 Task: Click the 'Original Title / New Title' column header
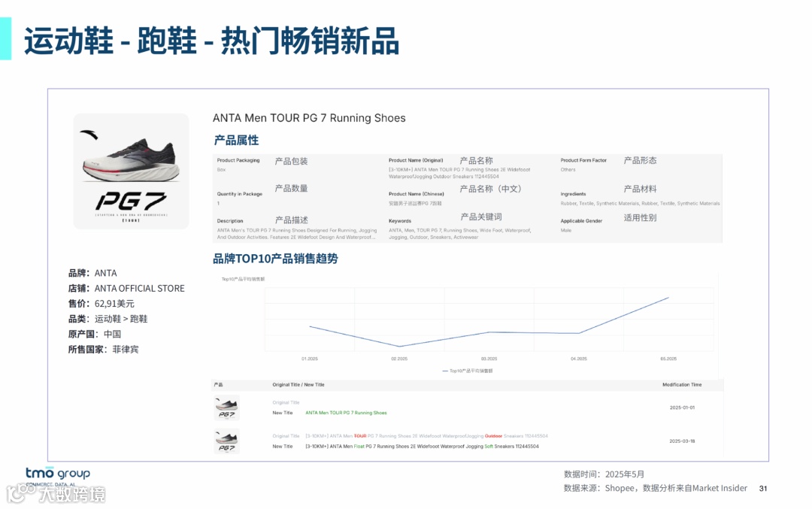(298, 385)
